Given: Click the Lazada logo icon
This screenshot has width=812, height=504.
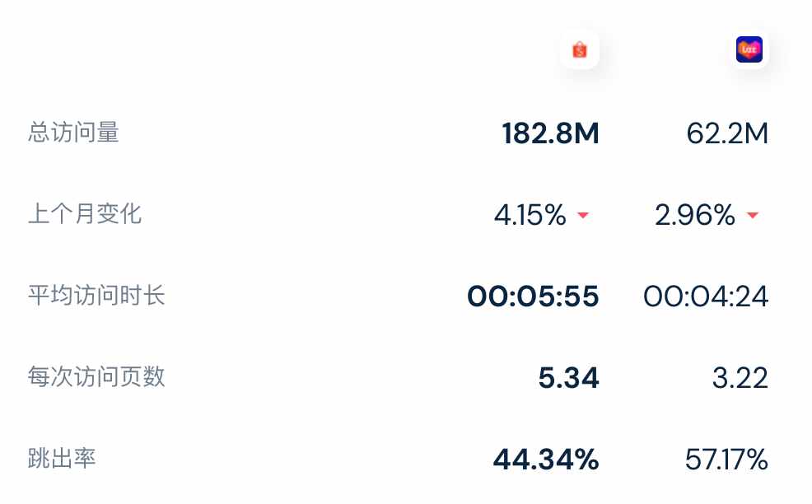Looking at the screenshot, I should click(x=749, y=49).
